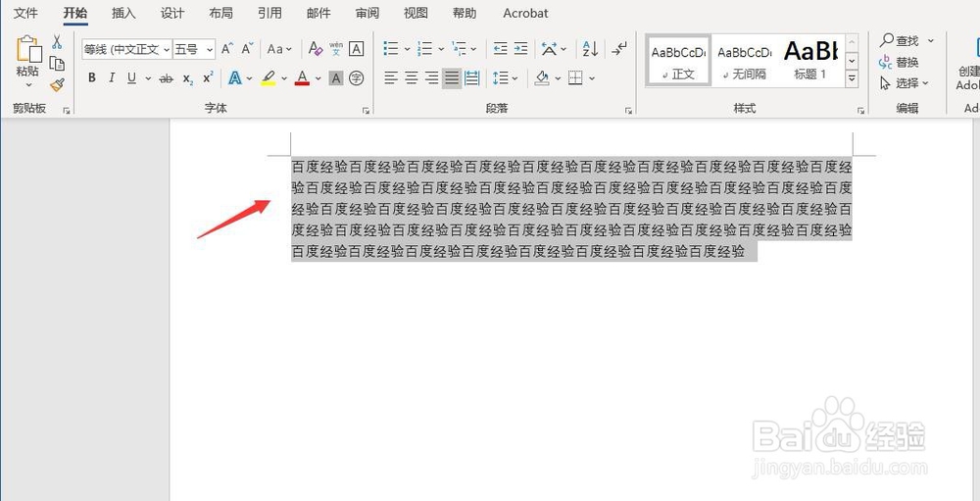Screen dimensions: 980x501
Task: Open numbering list dropdown arrow
Action: pyautogui.click(x=441, y=49)
